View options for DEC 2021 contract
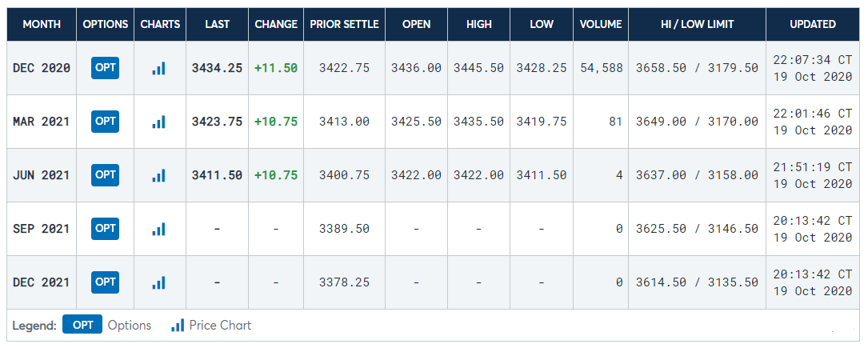This screenshot has height=348, width=868. [106, 282]
